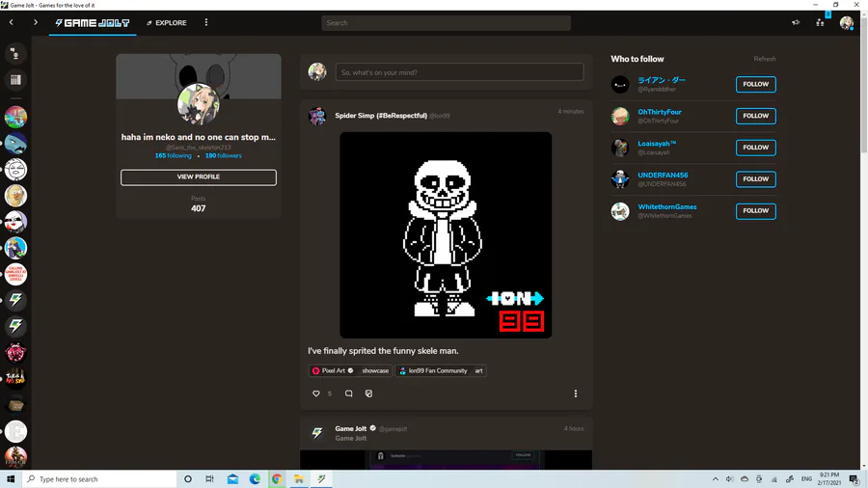The width and height of the screenshot is (868, 488).
Task: Open account avatar menu in top bar
Action: [x=846, y=23]
